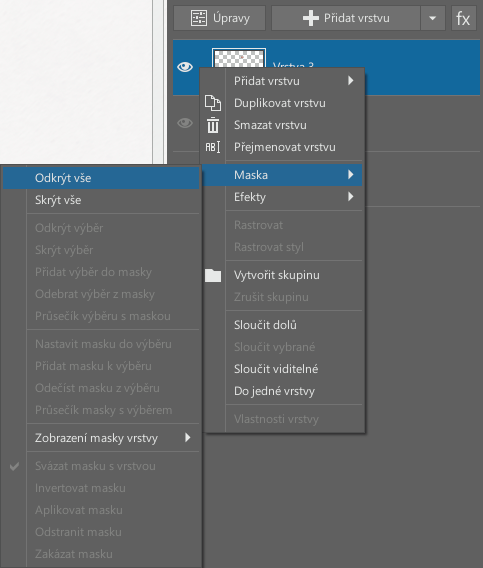Select Sloučit dolů from the context menu
The image size is (483, 568).
pos(294,325)
